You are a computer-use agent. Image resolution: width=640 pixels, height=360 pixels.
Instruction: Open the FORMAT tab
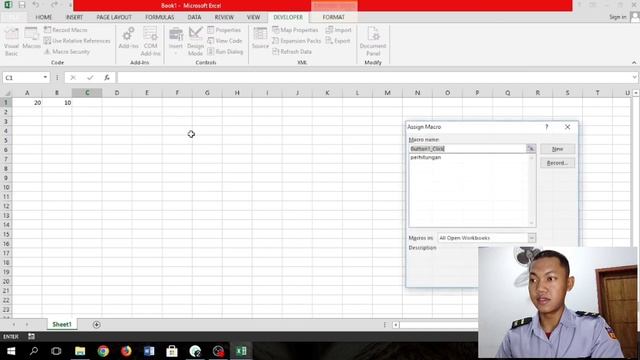333,17
